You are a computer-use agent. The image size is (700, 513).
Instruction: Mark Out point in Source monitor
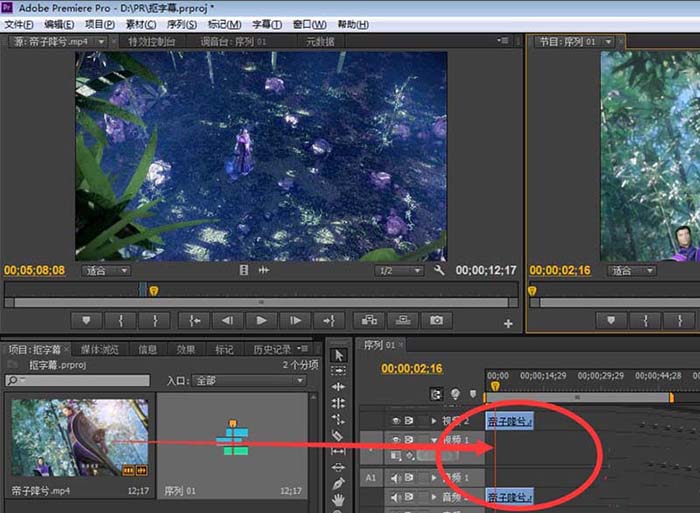click(x=155, y=321)
